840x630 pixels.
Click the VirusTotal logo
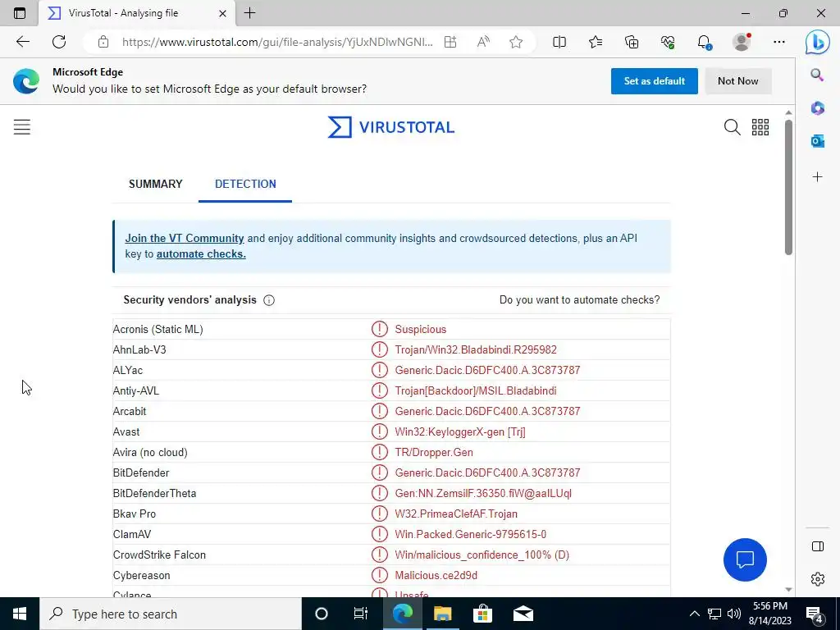(391, 127)
